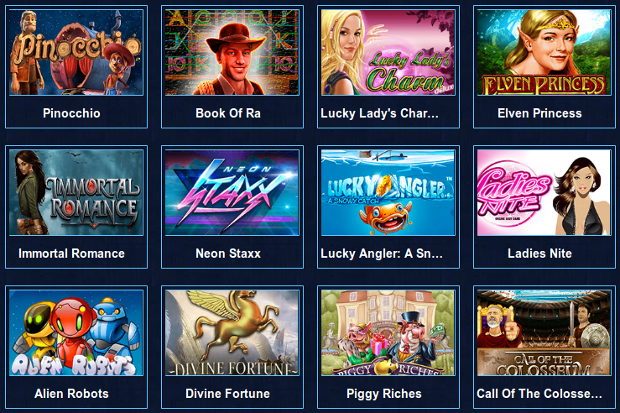Open the "Ladies Nite" caption link
The height and width of the screenshot is (413, 620).
(540, 254)
